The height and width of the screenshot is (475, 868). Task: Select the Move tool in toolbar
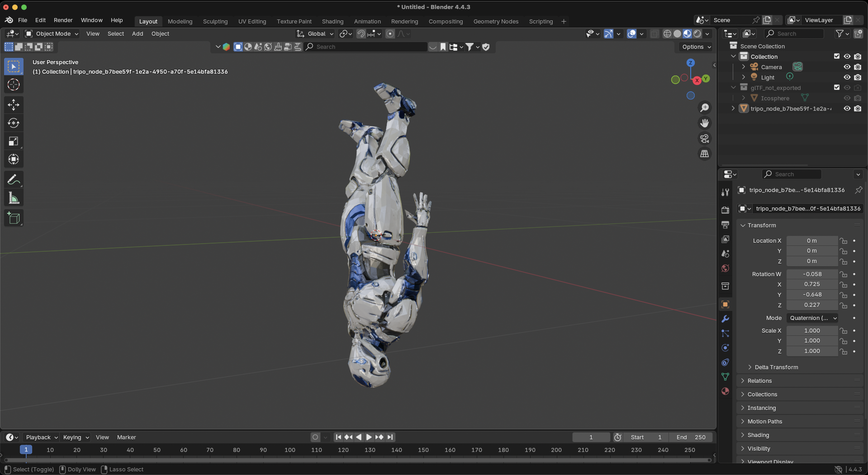click(x=14, y=105)
